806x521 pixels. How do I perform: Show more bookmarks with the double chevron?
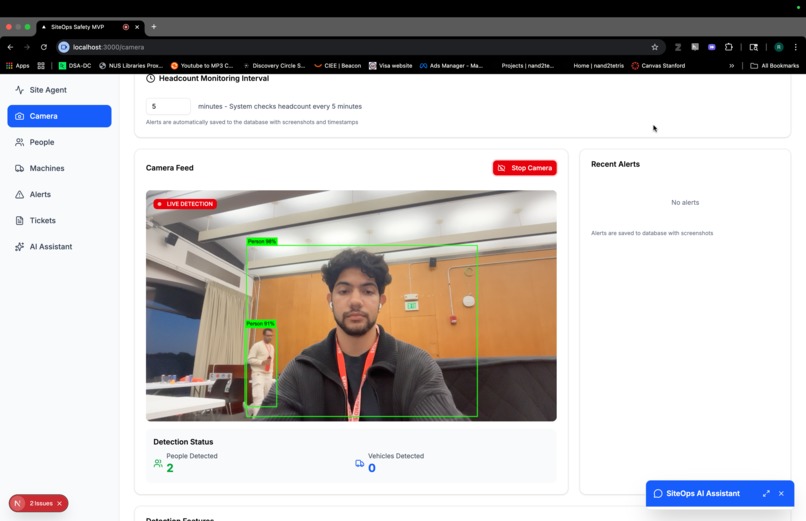(x=731, y=66)
